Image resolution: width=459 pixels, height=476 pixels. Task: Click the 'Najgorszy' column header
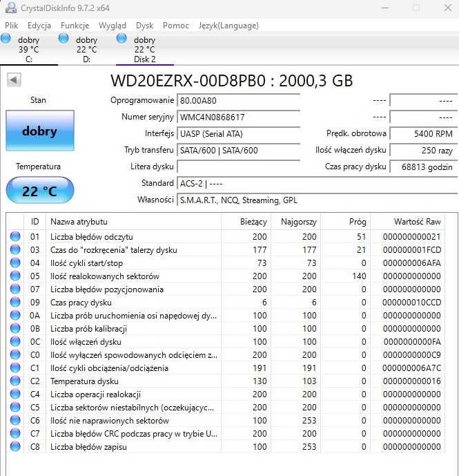[x=296, y=222]
